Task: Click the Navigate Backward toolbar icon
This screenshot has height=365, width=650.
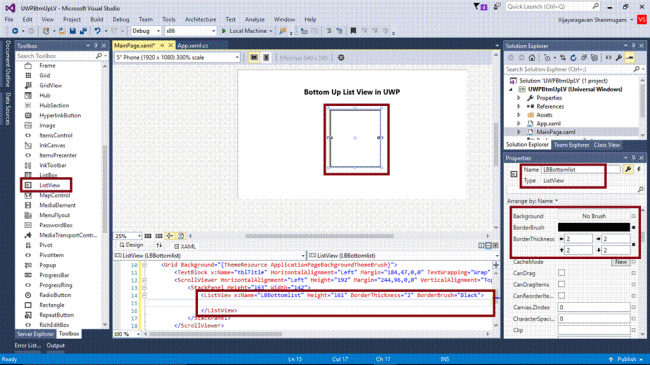Action: [x=15, y=31]
